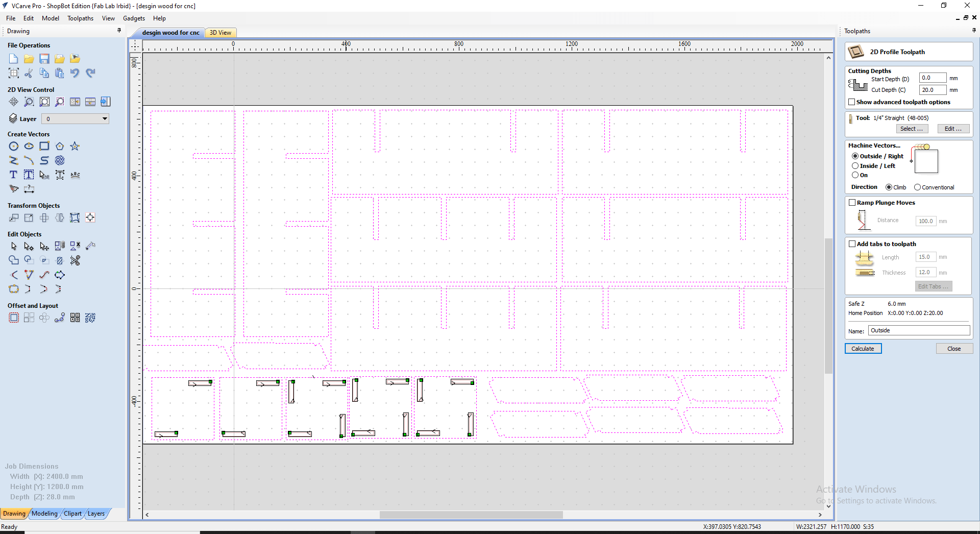
Task: Open the Move Selected Objects transform tool
Action: [x=14, y=217]
